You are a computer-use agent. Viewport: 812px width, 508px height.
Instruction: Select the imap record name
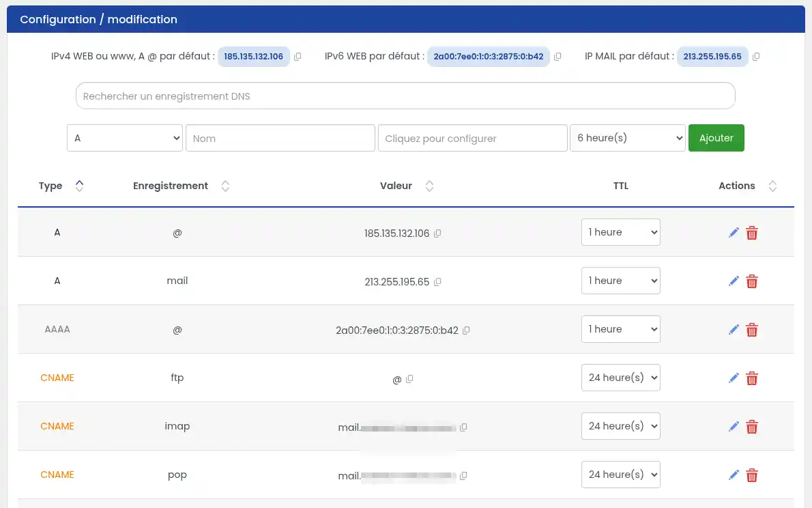tap(177, 426)
